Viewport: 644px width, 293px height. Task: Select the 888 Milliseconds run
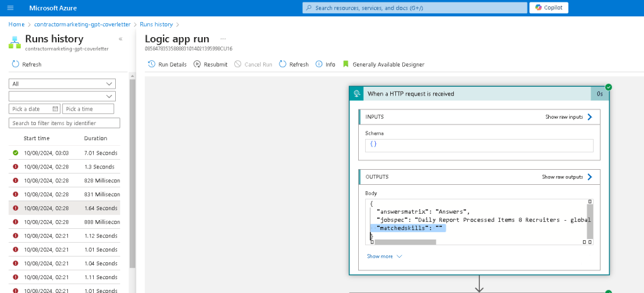coord(64,222)
